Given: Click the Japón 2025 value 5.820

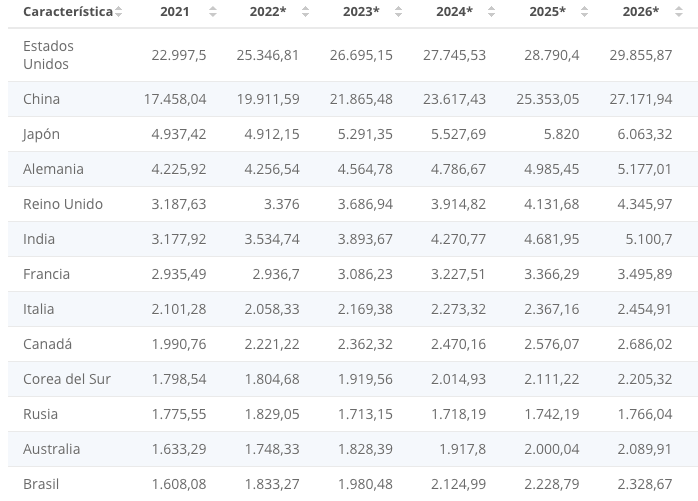Looking at the screenshot, I should coord(561,134).
